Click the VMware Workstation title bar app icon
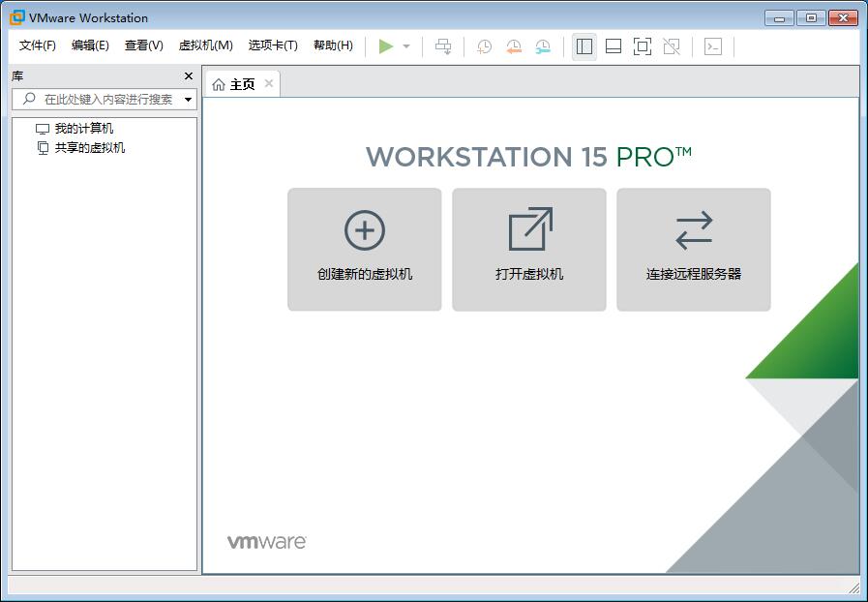868x602 pixels. (17, 17)
